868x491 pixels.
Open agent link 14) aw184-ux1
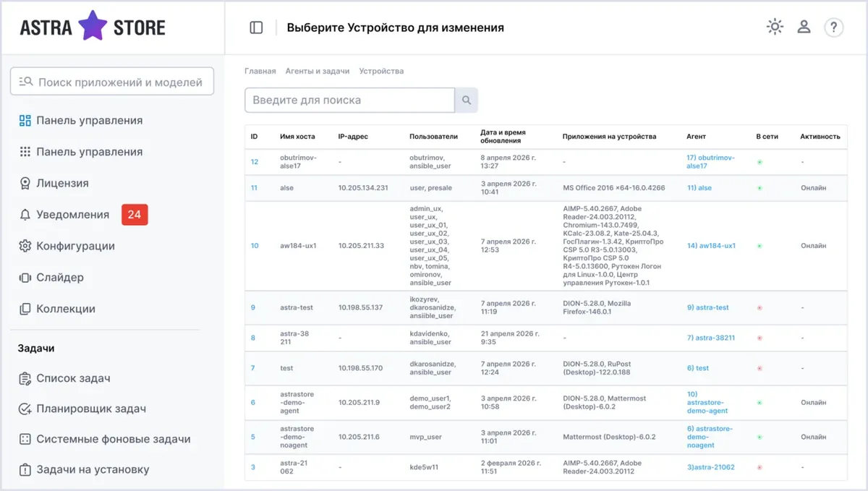pyautogui.click(x=711, y=246)
